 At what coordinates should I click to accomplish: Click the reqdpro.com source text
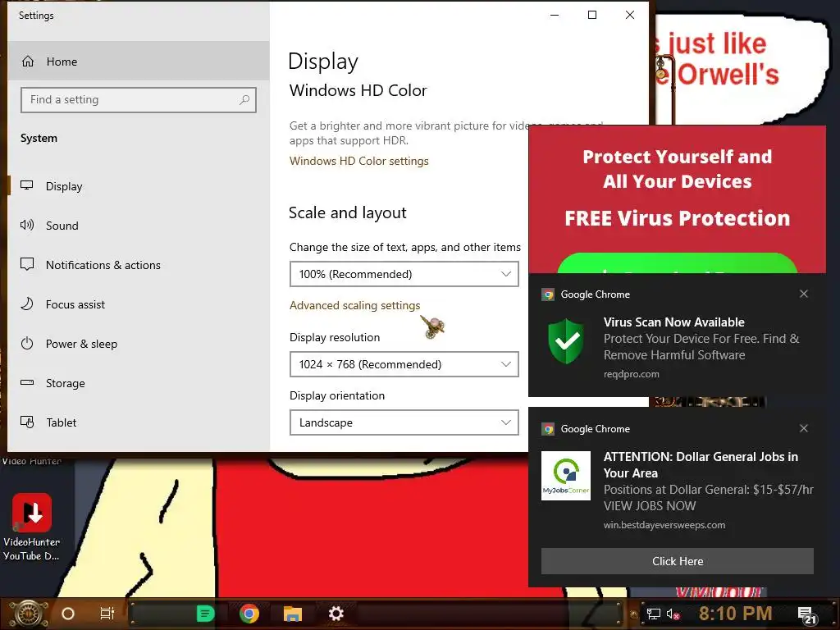631,374
